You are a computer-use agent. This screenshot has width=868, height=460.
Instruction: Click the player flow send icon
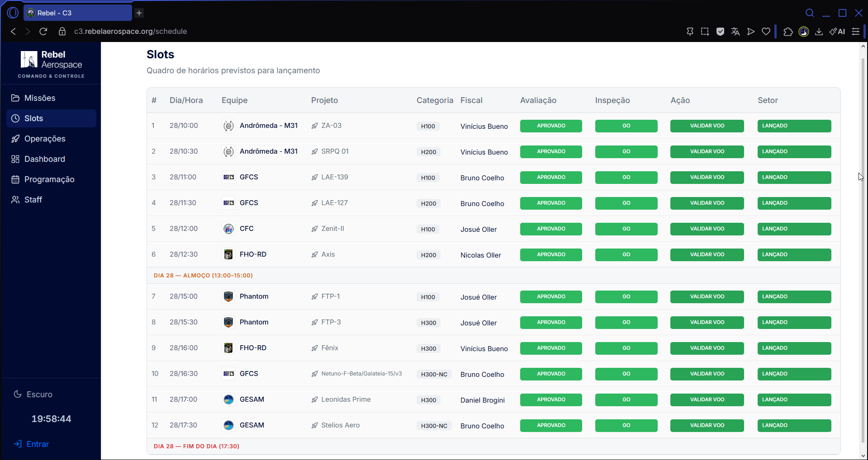751,31
